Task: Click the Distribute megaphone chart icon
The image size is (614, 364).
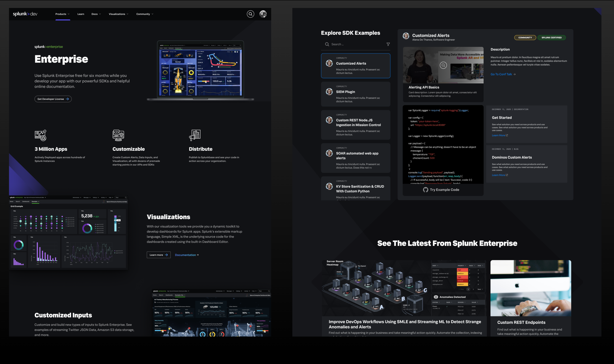Action: 195,135
